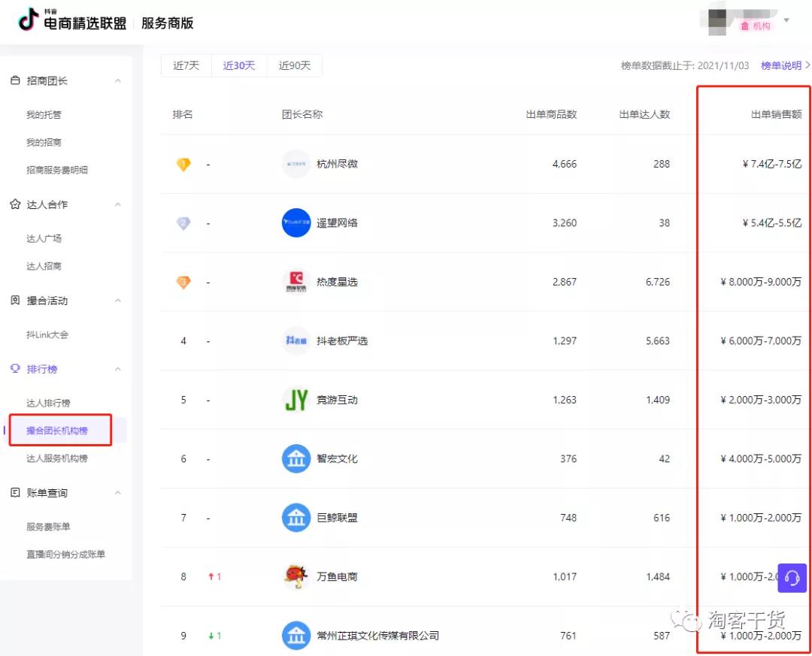This screenshot has width=812, height=656.
Task: Click the 账单查询 sidebar icon
Action: 15,492
